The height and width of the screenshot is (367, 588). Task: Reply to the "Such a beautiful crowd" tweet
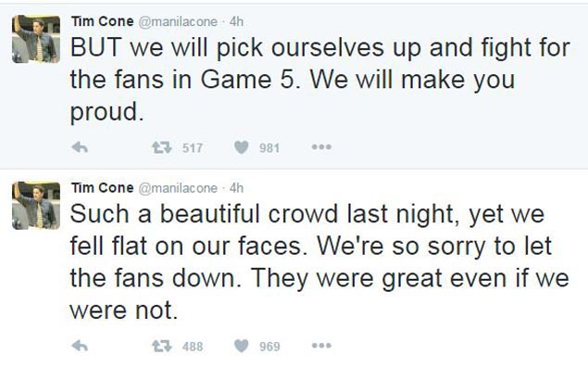click(x=80, y=346)
